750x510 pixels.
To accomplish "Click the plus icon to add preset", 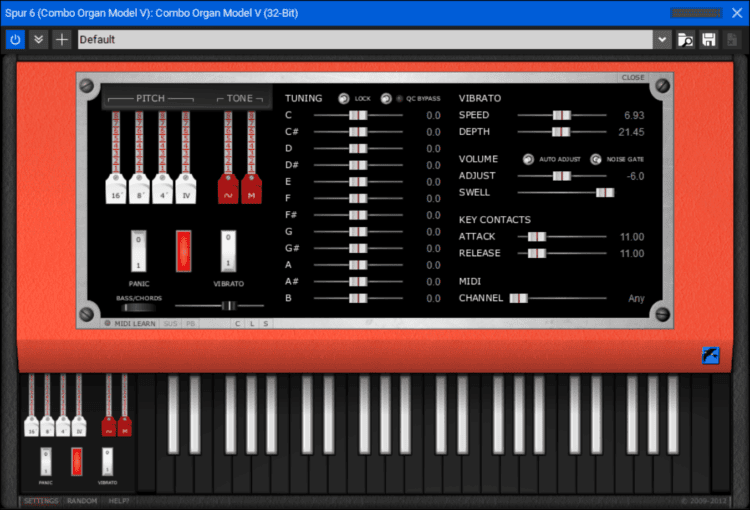I will click(62, 39).
